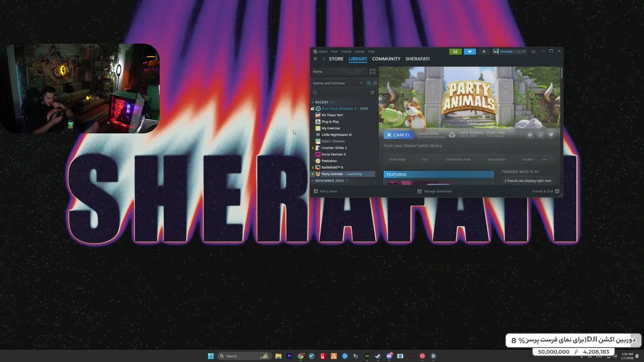Click library search field
644x362 pixels.
click(341, 93)
